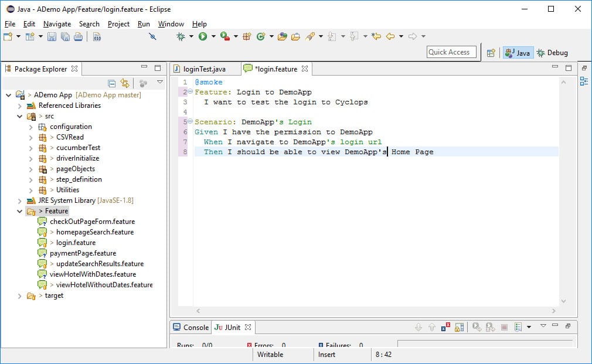Viewport: 592px width, 364px height.
Task: Expand the step_definition package
Action: [31, 180]
